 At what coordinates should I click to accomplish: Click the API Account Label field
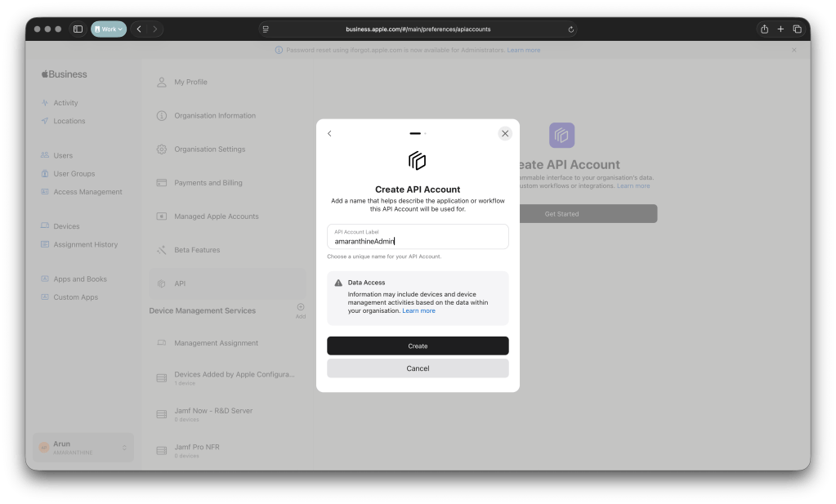418,237
